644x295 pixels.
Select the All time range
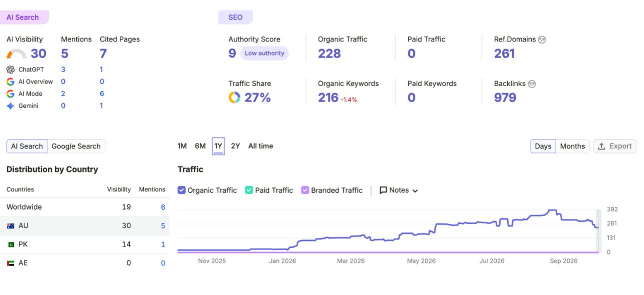point(261,146)
